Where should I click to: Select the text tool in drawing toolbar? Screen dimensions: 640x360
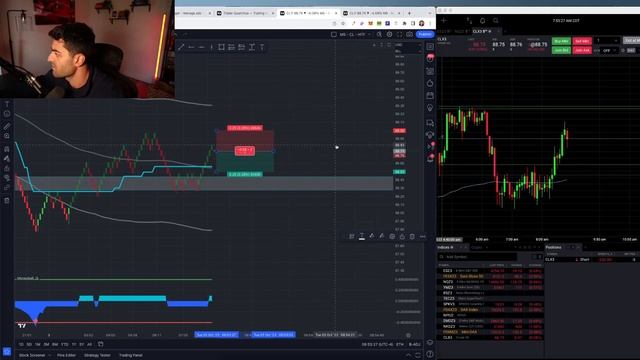[262, 47]
